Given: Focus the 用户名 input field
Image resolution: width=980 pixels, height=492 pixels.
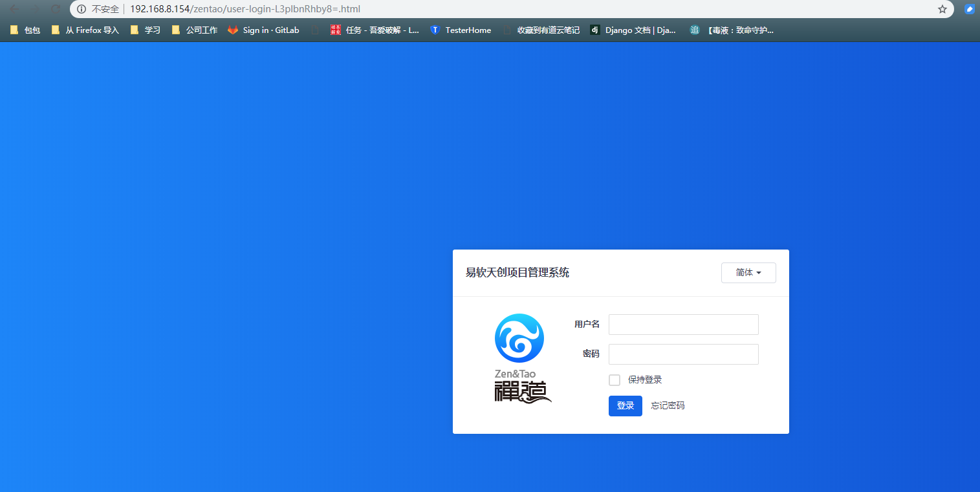Looking at the screenshot, I should 684,325.
